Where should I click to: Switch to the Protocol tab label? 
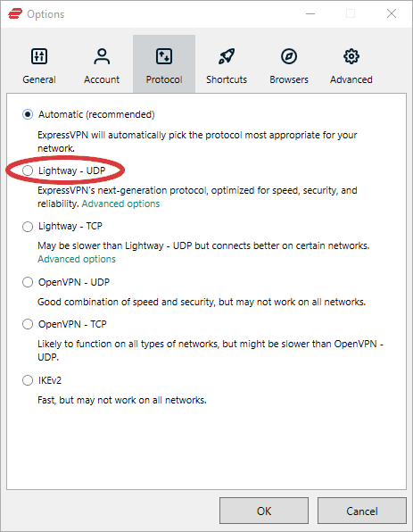pyautogui.click(x=164, y=79)
